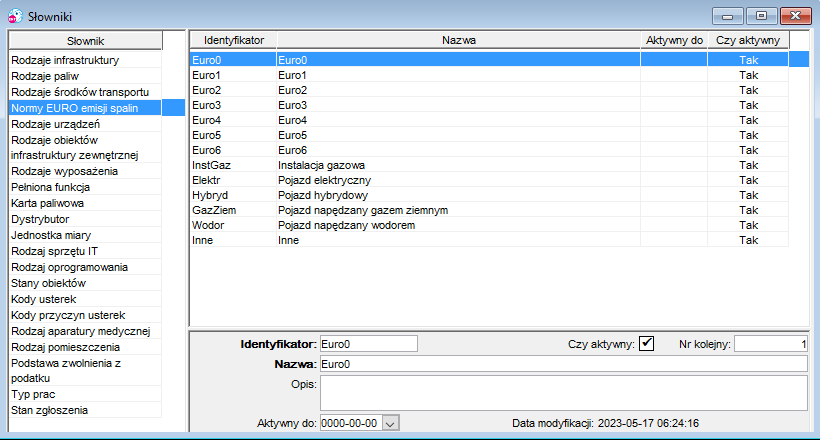Select Pełniona funkcja dictionary
This screenshot has height=440, width=820.
(x=85, y=187)
